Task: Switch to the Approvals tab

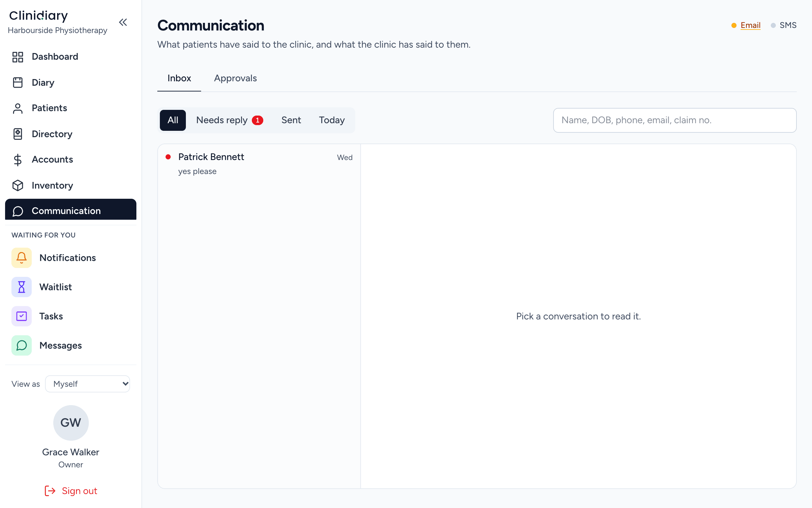Action: [x=235, y=78]
